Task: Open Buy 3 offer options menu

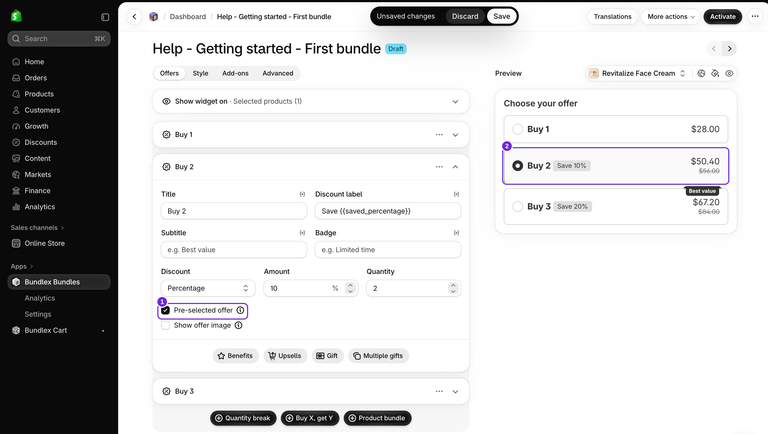Action: tap(439, 391)
